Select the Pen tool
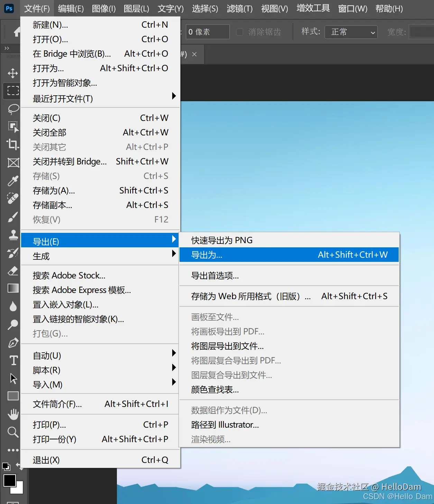Viewport: 434px width, 504px height. [13, 343]
